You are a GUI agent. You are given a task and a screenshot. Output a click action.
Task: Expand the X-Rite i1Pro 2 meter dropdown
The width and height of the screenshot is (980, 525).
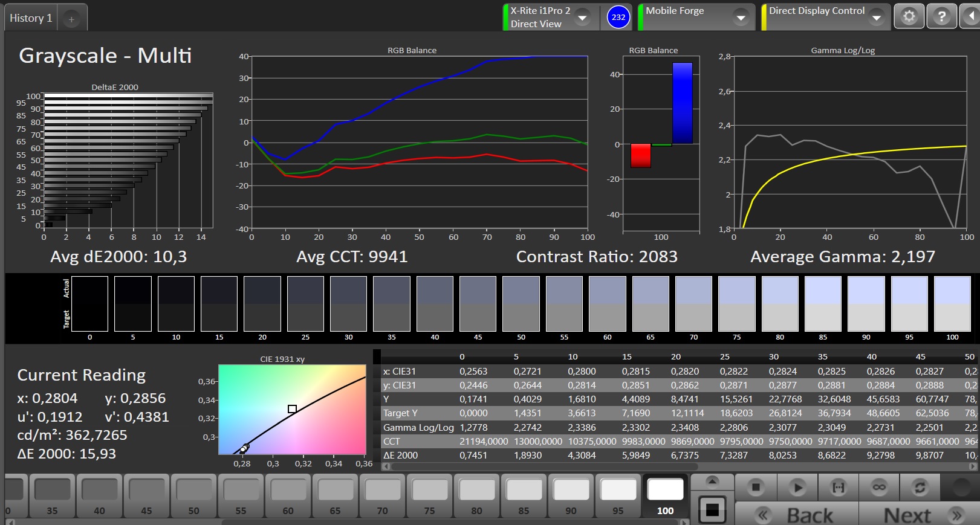coord(582,18)
